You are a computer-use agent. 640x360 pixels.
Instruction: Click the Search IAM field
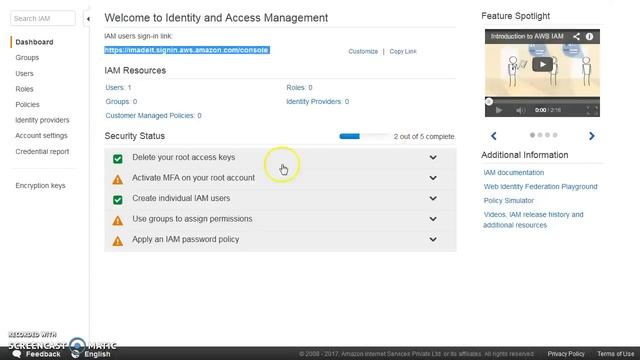tap(42, 18)
